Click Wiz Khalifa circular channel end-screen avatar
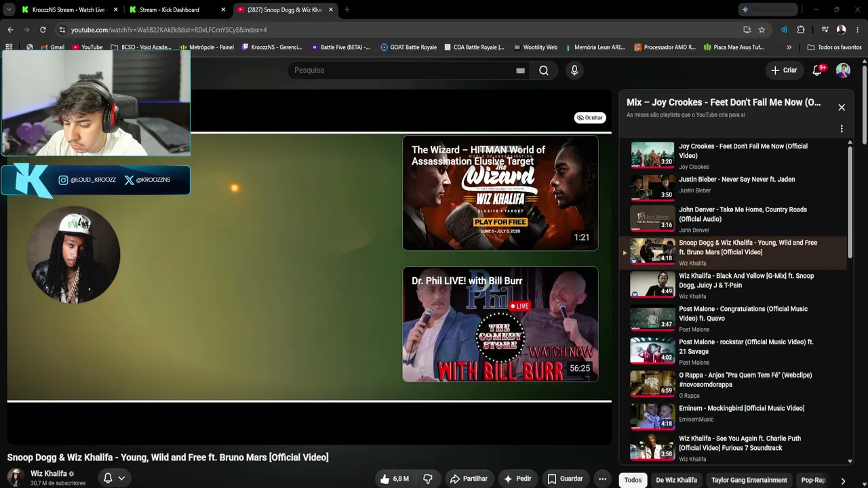Image resolution: width=868 pixels, height=488 pixels. coord(73,255)
